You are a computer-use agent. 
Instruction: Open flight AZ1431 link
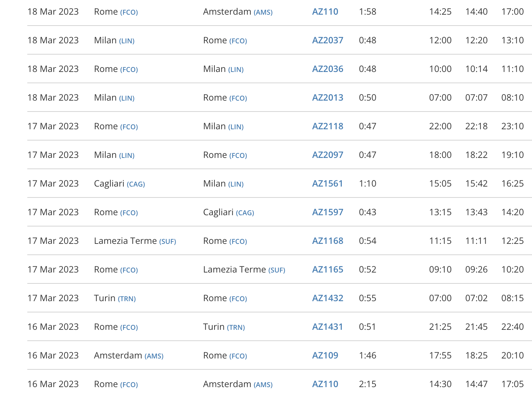[x=327, y=327]
